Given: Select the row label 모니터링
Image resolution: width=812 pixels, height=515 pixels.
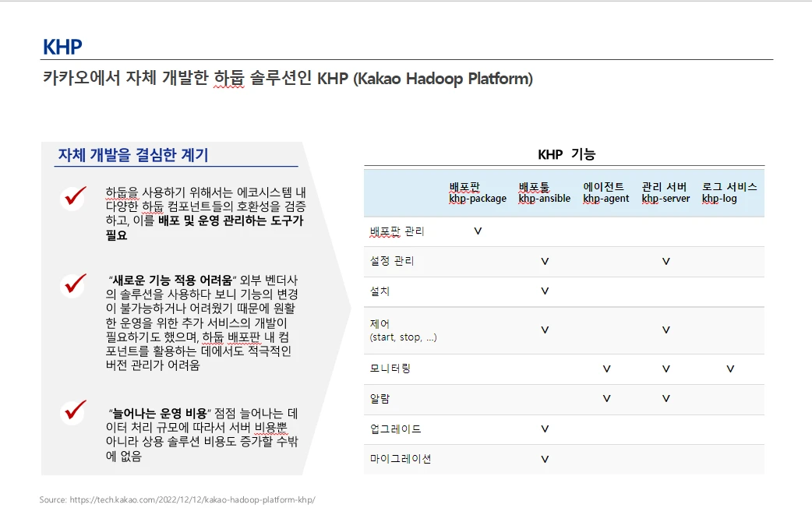Looking at the screenshot, I should coord(390,369).
